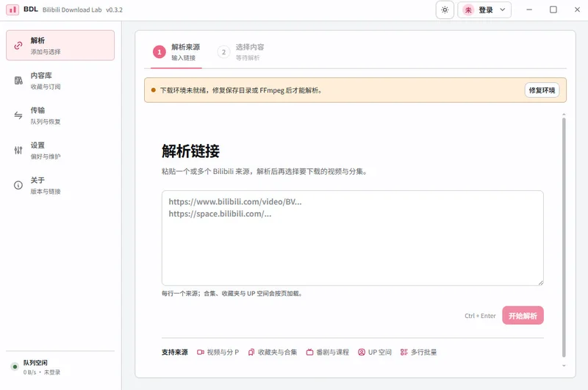Click the info circle icon
588x390 pixels.
coord(18,185)
